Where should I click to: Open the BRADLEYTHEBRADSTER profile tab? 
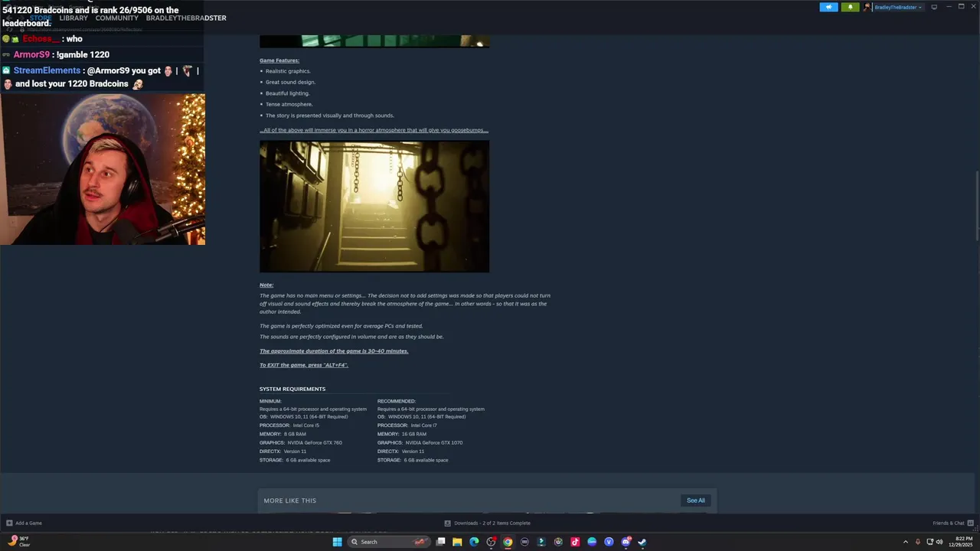(x=186, y=18)
